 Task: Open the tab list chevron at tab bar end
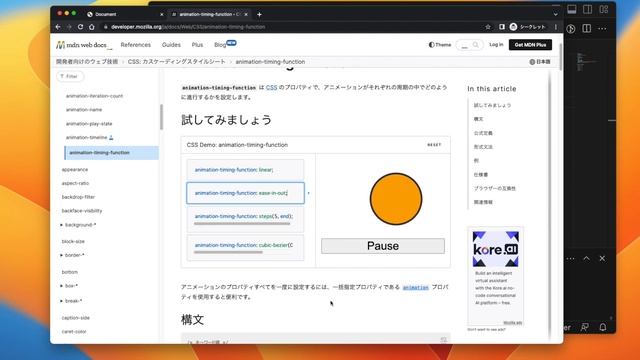[x=555, y=14]
